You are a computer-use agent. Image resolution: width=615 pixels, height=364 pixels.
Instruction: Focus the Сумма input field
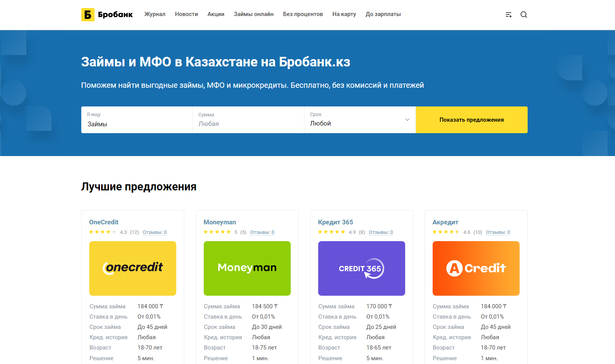point(248,120)
